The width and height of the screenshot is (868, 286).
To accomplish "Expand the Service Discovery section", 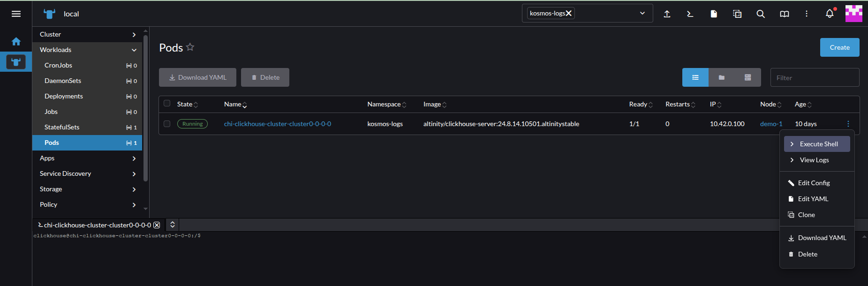I will tap(134, 174).
